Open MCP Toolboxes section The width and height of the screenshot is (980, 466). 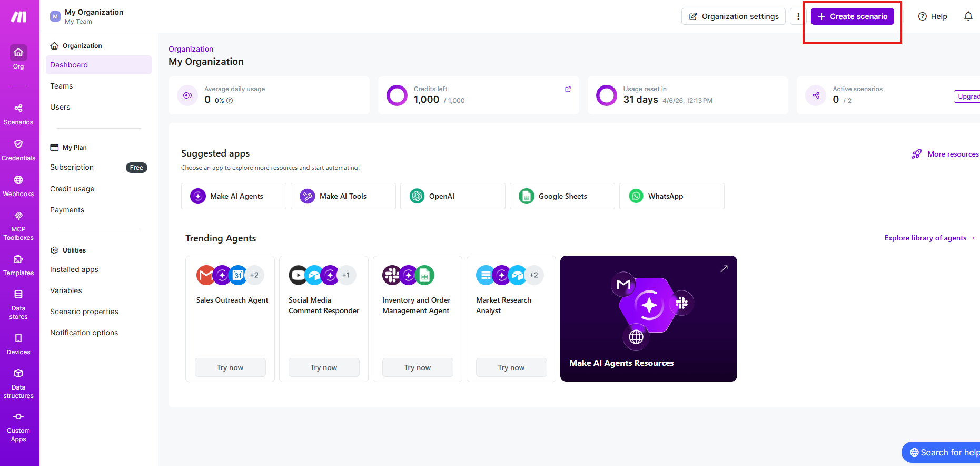click(x=18, y=226)
